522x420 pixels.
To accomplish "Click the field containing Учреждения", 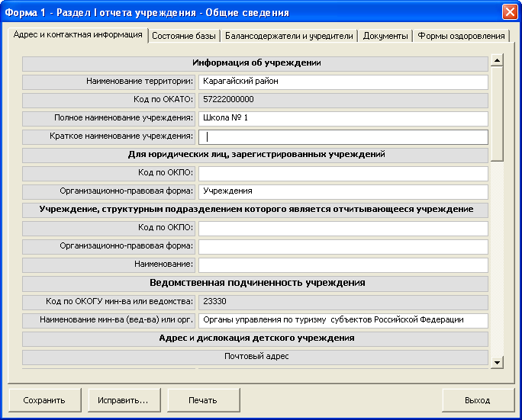I will (x=343, y=192).
